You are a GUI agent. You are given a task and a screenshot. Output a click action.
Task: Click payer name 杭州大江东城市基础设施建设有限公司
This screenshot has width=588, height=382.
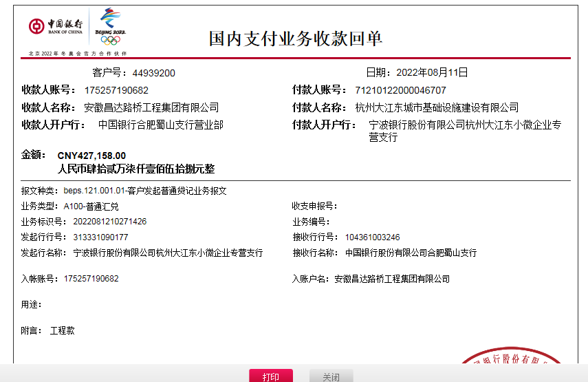[437, 107]
